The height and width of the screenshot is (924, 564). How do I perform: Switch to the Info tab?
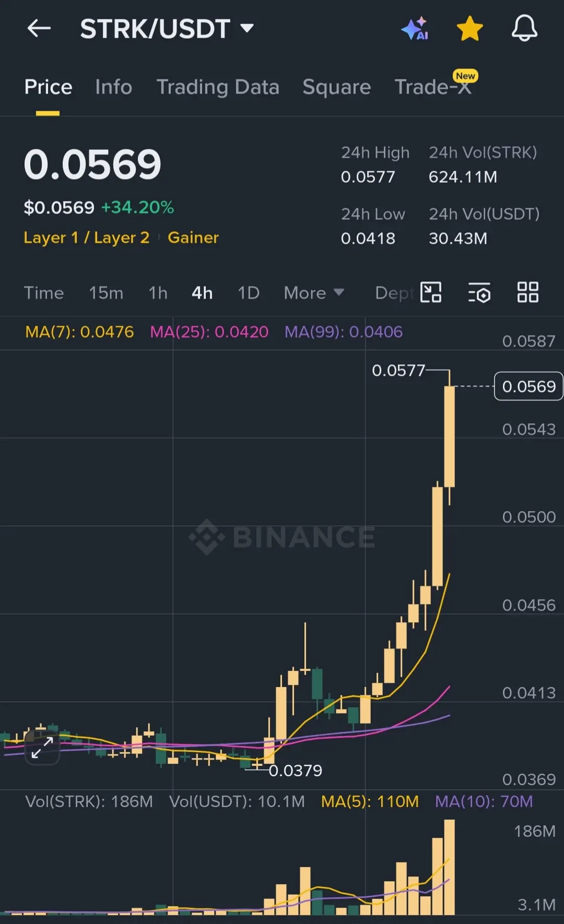113,87
